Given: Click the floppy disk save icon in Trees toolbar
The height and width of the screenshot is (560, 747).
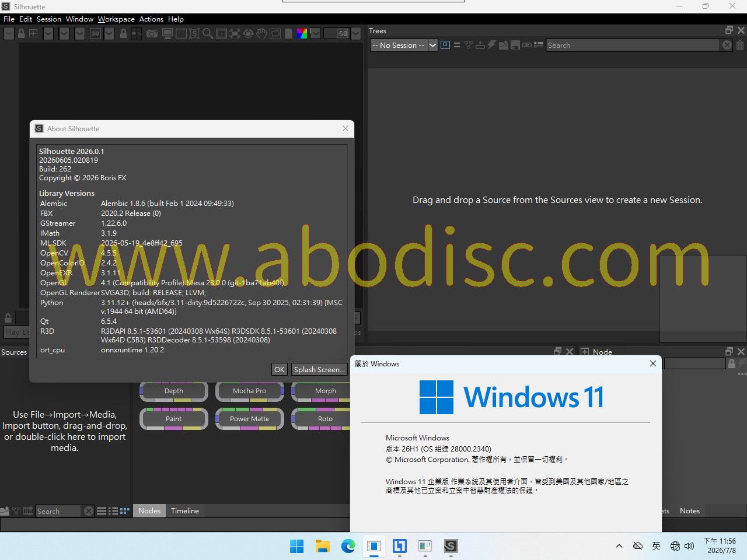Looking at the screenshot, I should click(x=515, y=45).
